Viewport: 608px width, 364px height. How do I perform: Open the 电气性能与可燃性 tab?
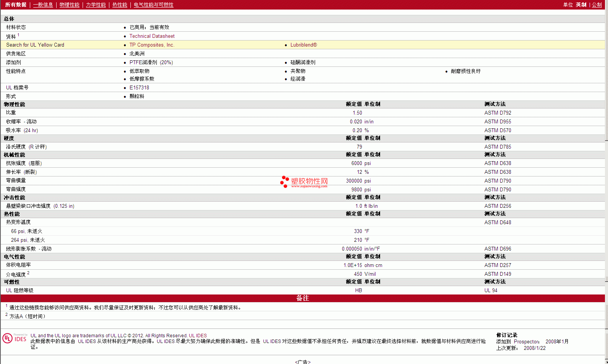click(x=154, y=5)
